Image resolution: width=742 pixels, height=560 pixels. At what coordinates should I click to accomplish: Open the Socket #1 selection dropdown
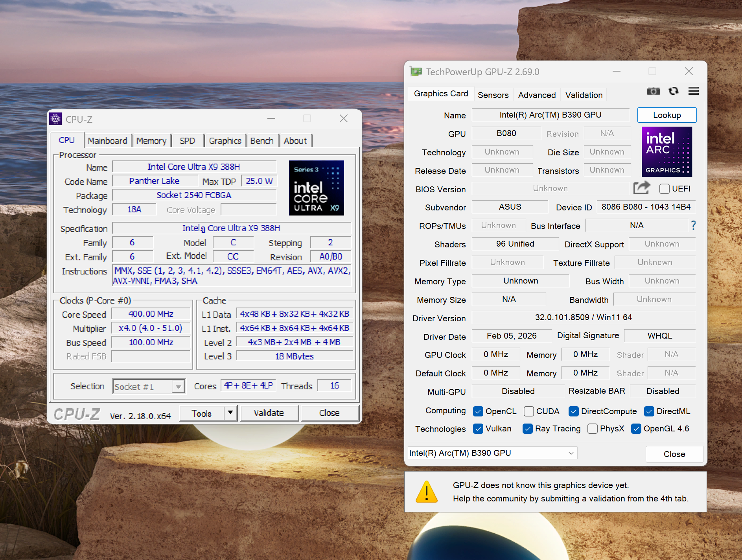(x=178, y=387)
